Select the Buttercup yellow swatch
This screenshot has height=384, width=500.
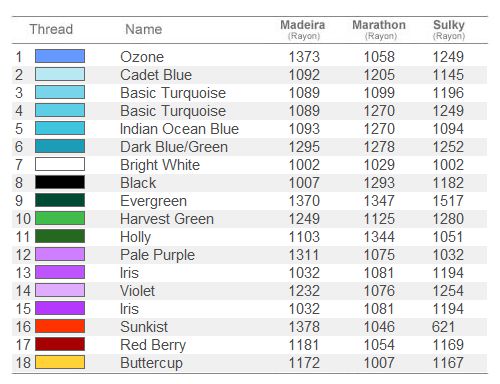pos(60,362)
